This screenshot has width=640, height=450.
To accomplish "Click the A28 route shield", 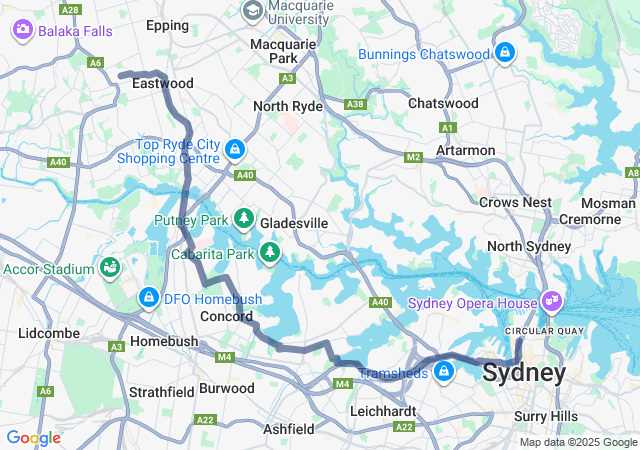I will click(70, 10).
